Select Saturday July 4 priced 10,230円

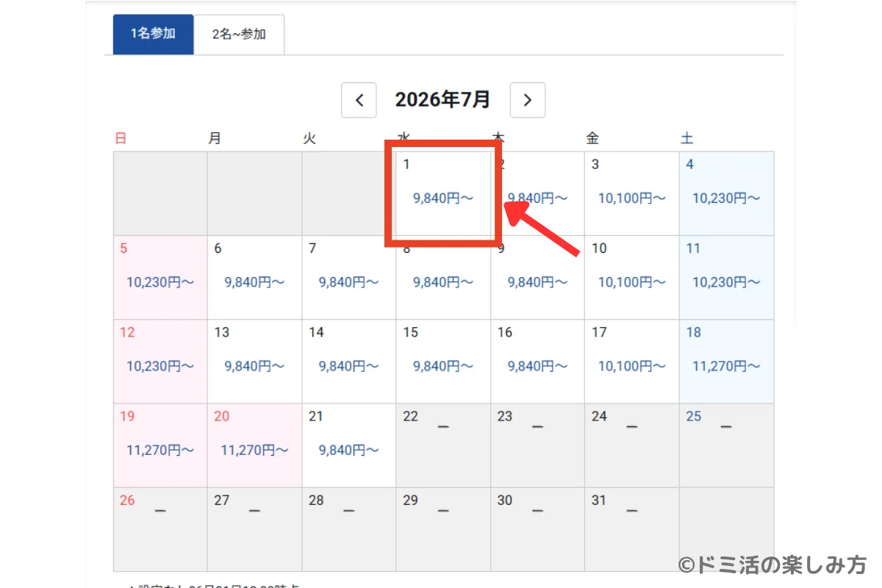point(726,194)
